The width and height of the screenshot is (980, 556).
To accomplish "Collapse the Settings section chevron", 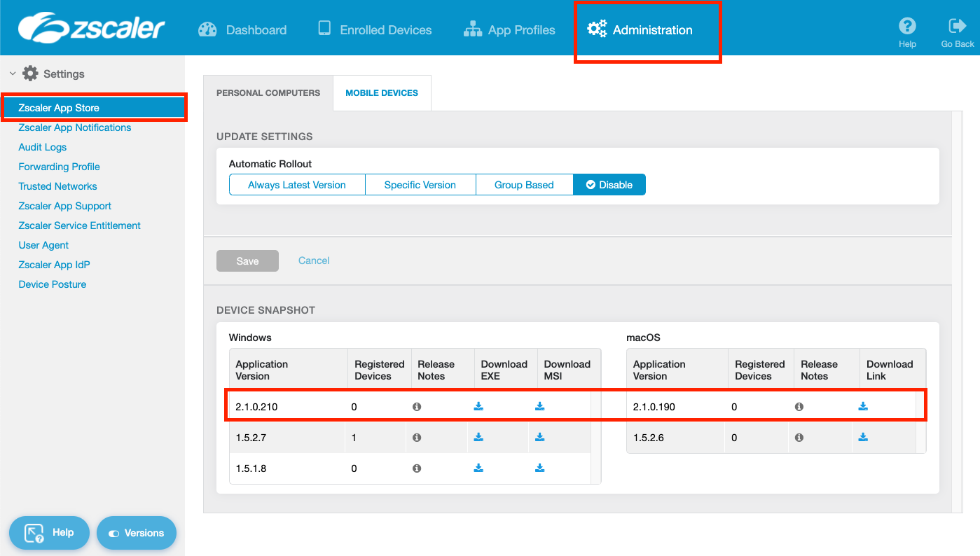I will [13, 74].
